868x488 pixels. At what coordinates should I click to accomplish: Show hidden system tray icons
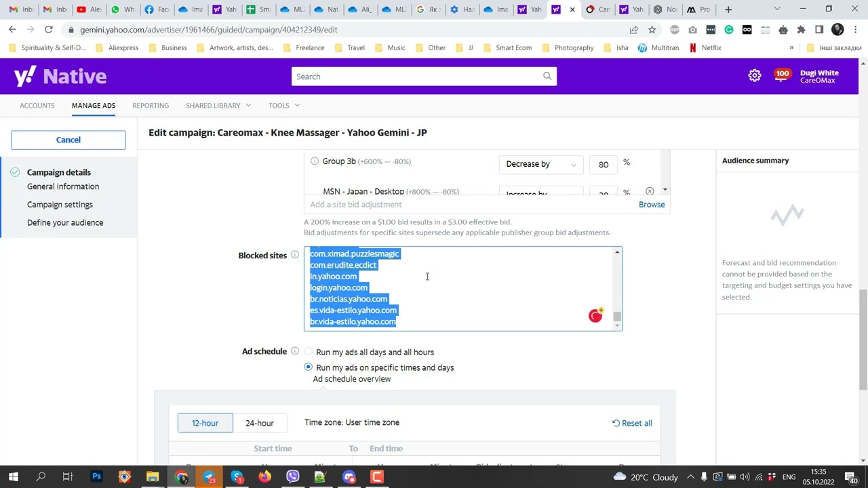click(690, 476)
